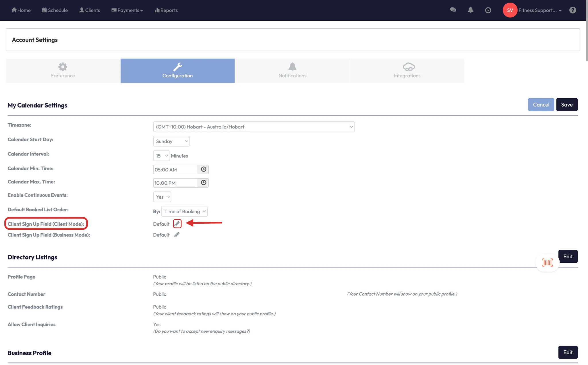Switch to the Notifications tab
Viewport: 588px width, 365px height.
[292, 71]
